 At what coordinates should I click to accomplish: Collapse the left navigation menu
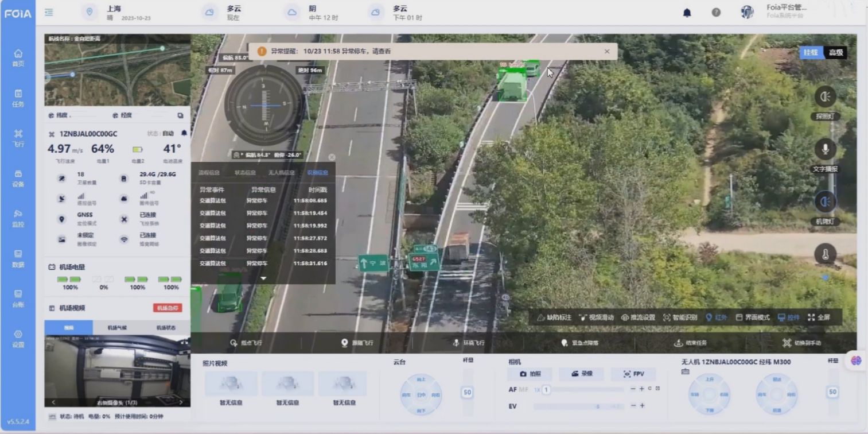click(49, 13)
